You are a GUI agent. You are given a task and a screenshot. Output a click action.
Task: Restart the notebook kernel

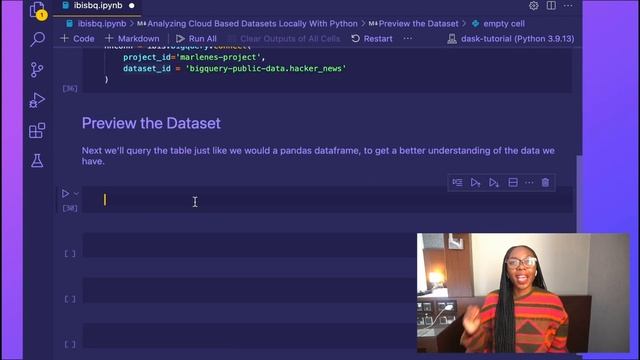tap(372, 39)
